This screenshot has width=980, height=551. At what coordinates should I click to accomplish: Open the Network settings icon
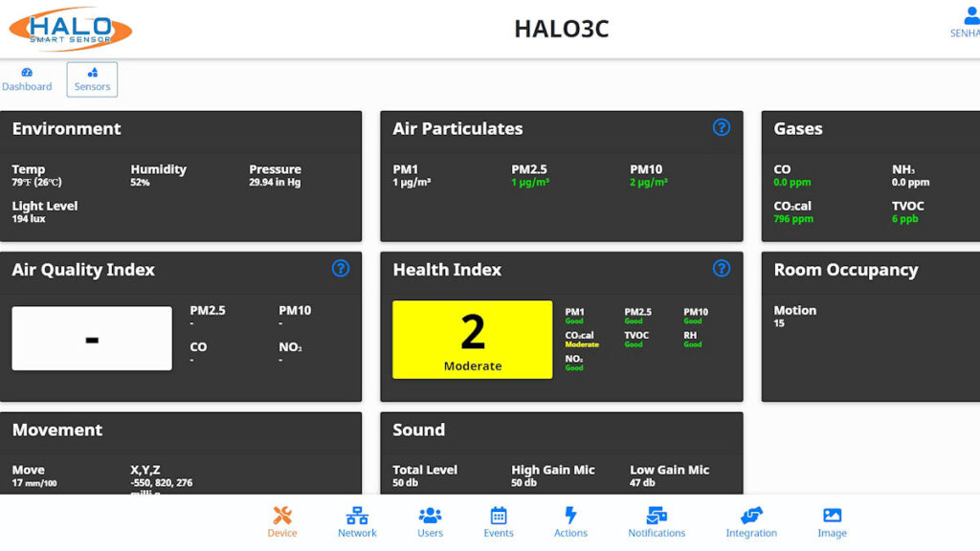click(x=357, y=521)
